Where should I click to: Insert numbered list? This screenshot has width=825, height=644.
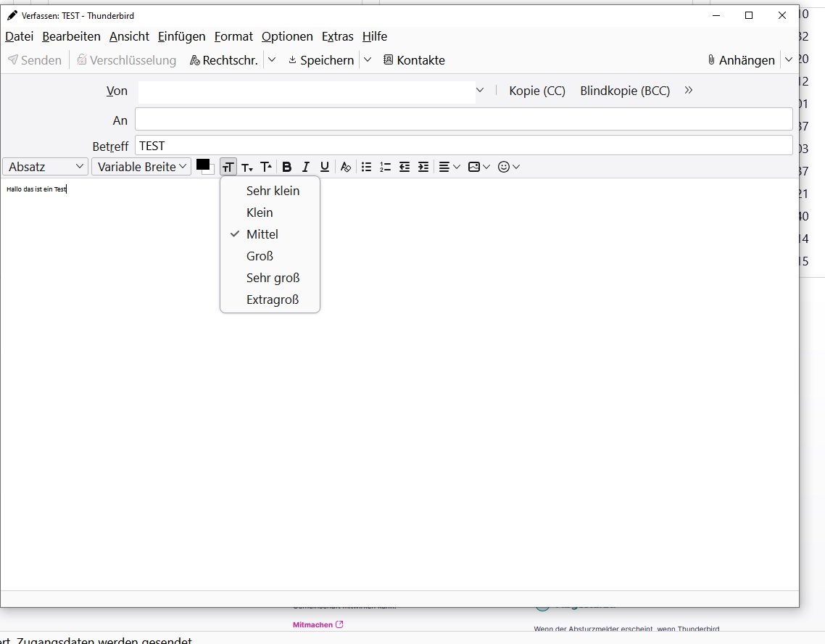[386, 167]
